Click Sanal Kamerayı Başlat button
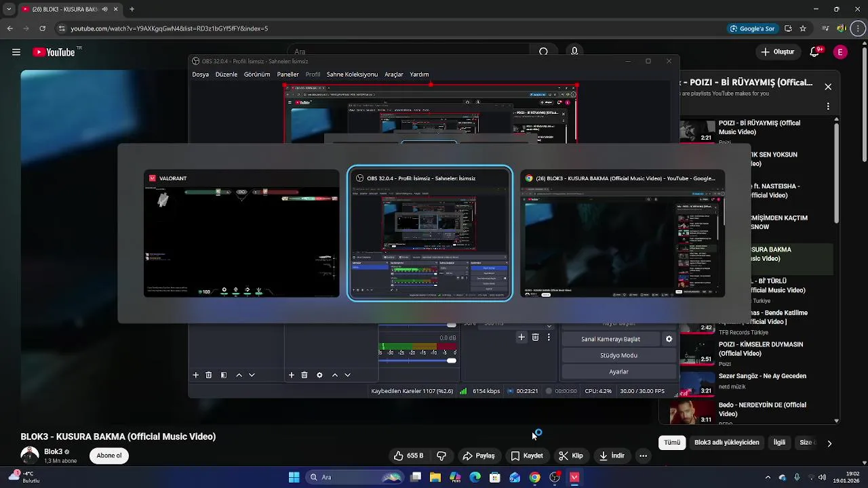Viewport: 868px width, 488px height. (610, 339)
